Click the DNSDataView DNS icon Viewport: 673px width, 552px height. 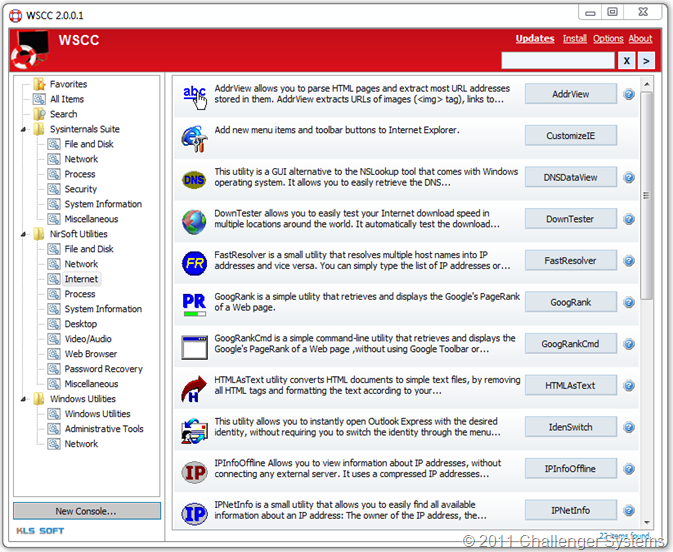194,180
